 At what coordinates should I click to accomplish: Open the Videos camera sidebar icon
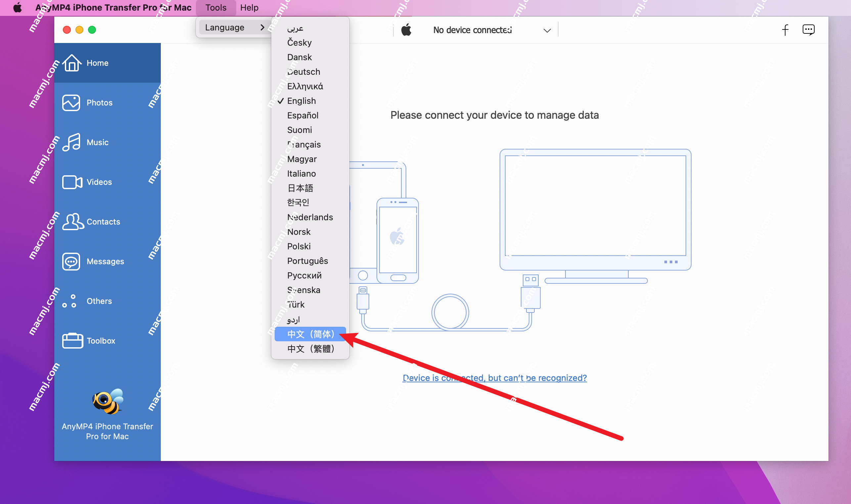72,182
